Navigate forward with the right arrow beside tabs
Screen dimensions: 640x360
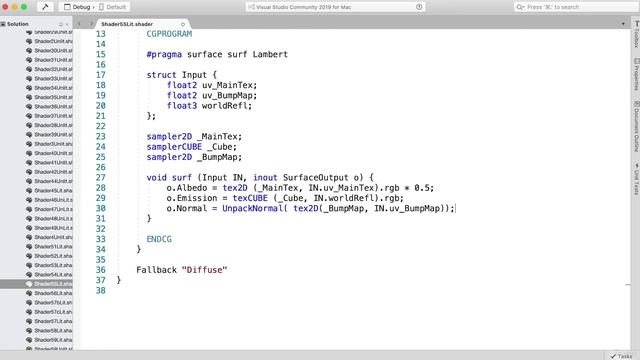[x=91, y=24]
